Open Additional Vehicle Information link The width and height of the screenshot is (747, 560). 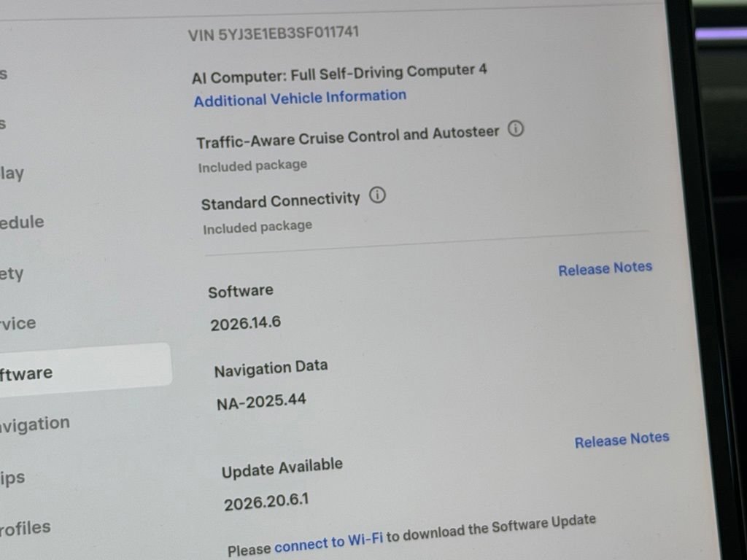(x=300, y=98)
